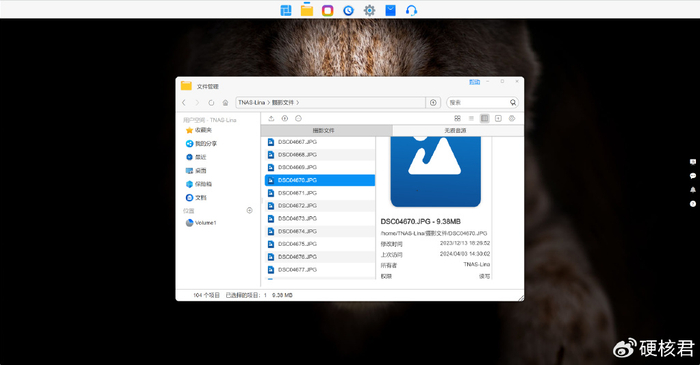Open My Shares item with share icon
This screenshot has height=365, width=700.
tap(201, 144)
